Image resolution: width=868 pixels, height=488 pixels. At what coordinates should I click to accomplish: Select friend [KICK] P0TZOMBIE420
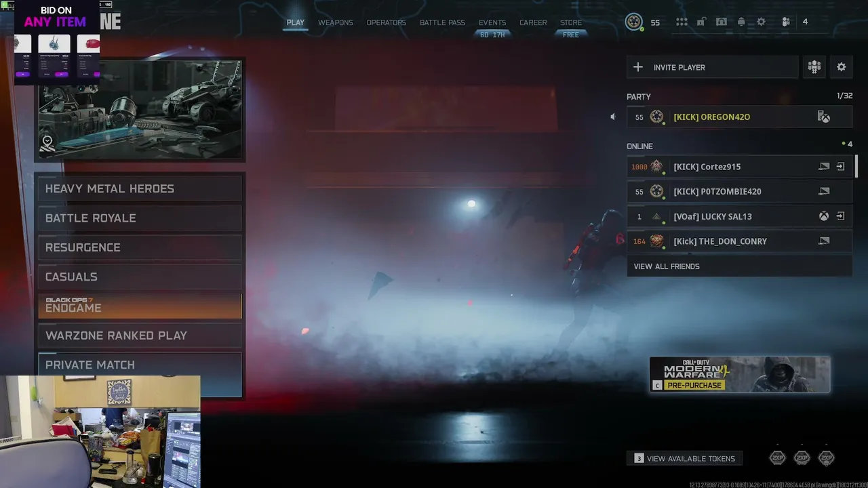(739, 192)
